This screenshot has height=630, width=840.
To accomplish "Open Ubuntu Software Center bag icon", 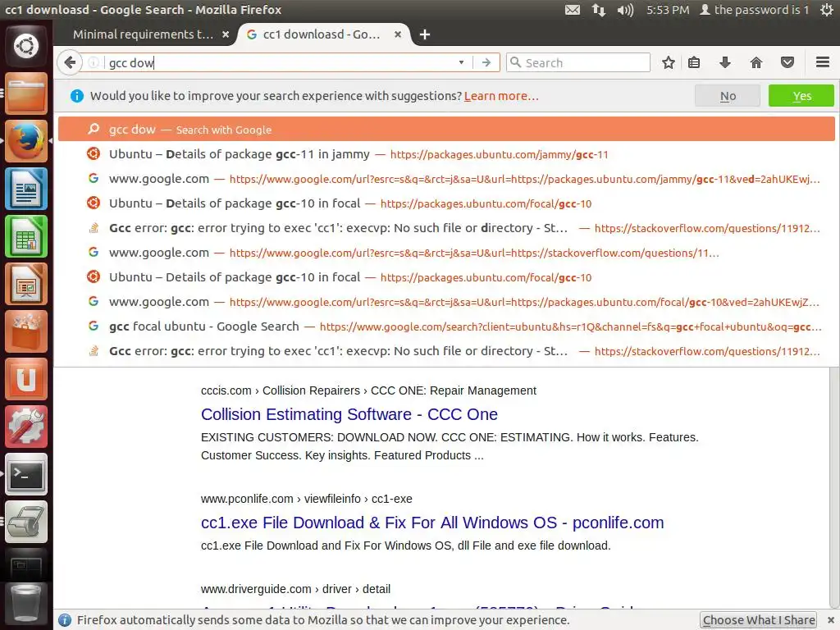I will (x=26, y=331).
